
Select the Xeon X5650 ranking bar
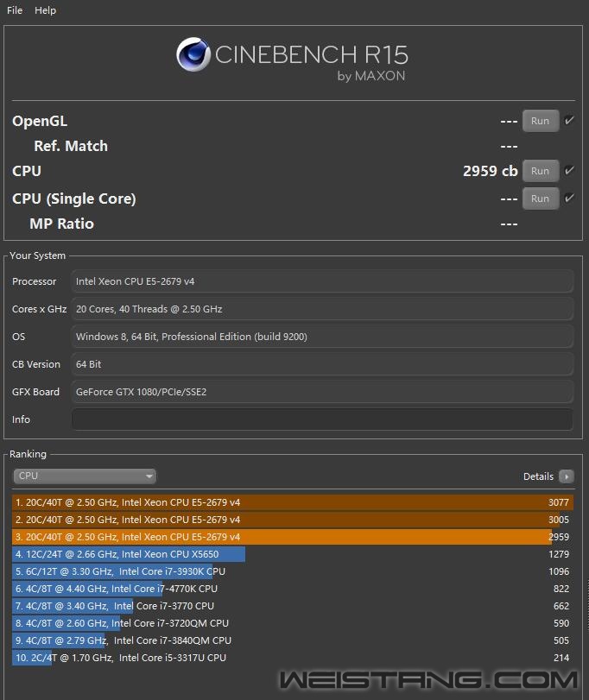click(x=130, y=554)
